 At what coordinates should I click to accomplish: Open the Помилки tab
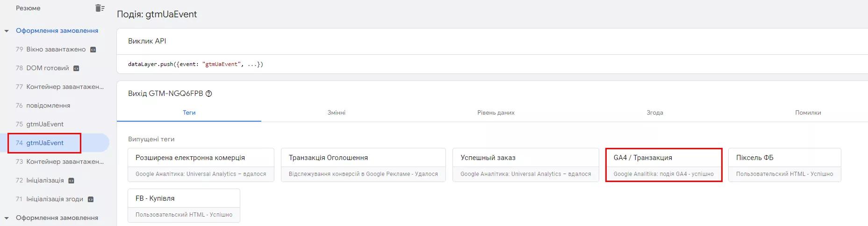click(808, 113)
